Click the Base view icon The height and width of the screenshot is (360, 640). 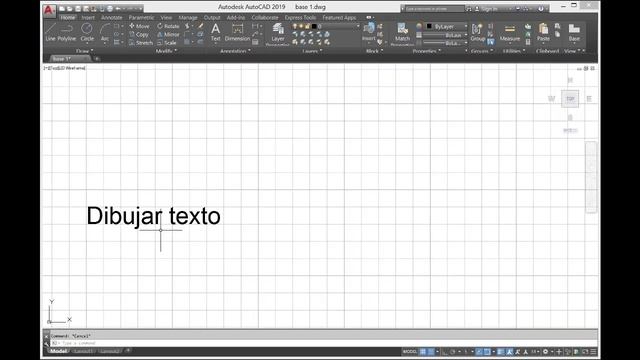tap(574, 32)
